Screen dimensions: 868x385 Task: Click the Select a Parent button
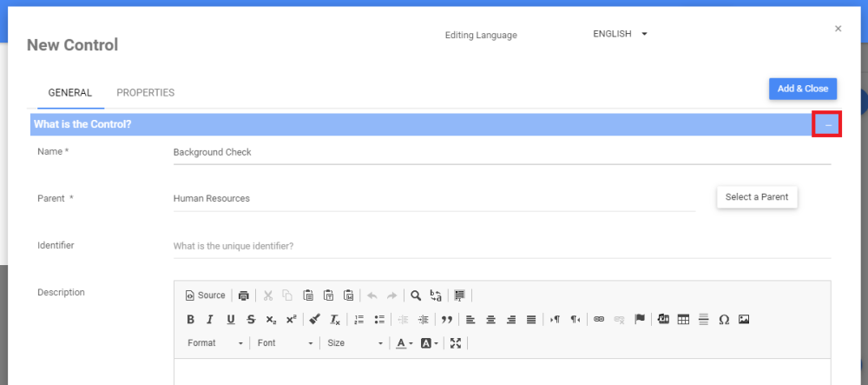pos(757,197)
